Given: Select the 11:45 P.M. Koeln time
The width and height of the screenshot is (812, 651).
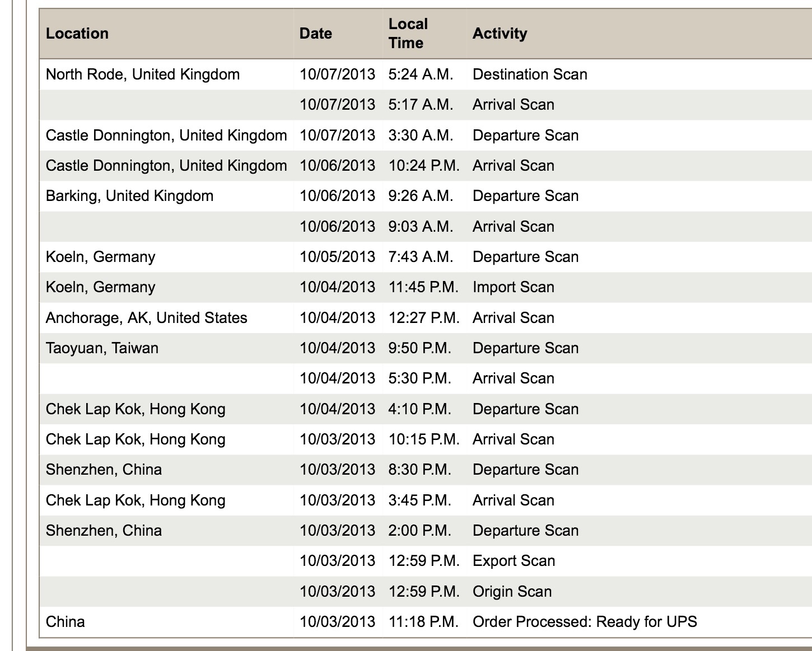Looking at the screenshot, I should (423, 287).
